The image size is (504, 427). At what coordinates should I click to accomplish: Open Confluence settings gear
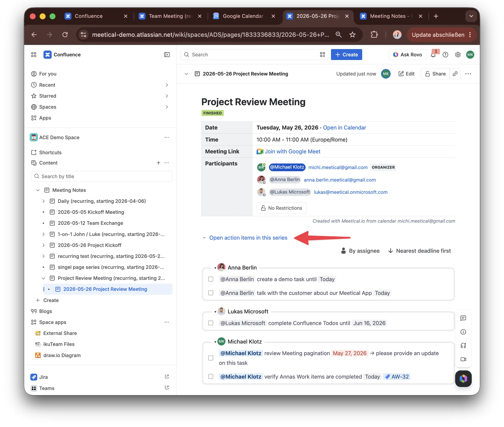pyautogui.click(x=458, y=55)
